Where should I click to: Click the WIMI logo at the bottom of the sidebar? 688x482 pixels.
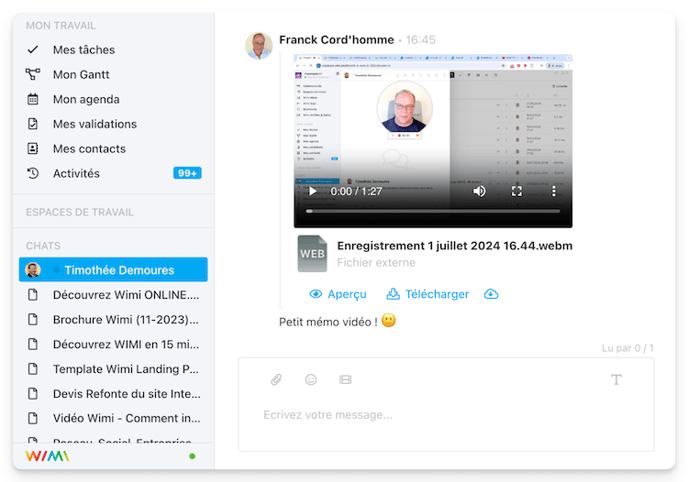coord(47,456)
